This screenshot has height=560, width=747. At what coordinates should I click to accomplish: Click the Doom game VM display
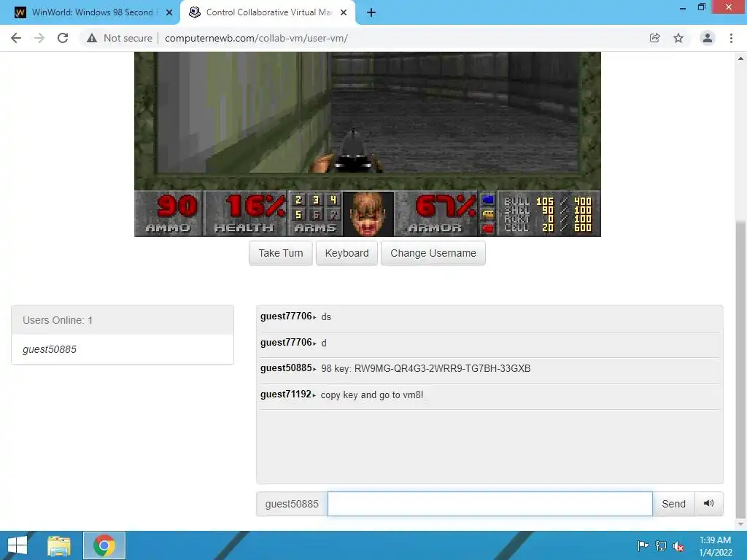coord(368,144)
